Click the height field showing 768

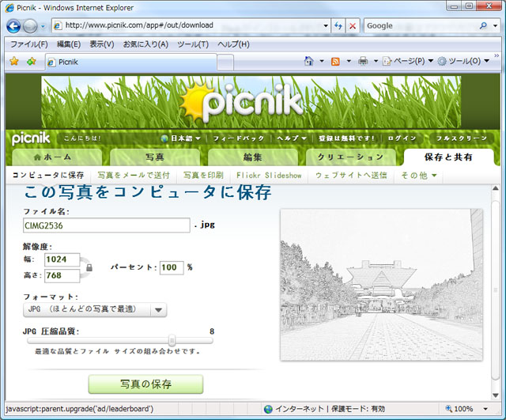click(62, 276)
